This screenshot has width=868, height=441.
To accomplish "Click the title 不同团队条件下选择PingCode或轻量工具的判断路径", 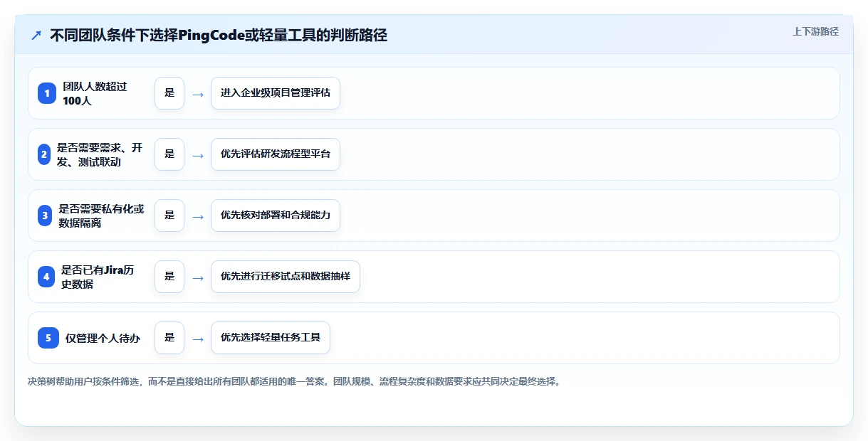I will (219, 36).
